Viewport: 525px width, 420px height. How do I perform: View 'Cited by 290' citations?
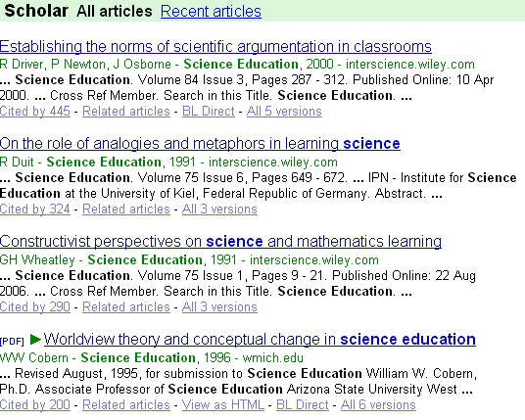tap(35, 306)
